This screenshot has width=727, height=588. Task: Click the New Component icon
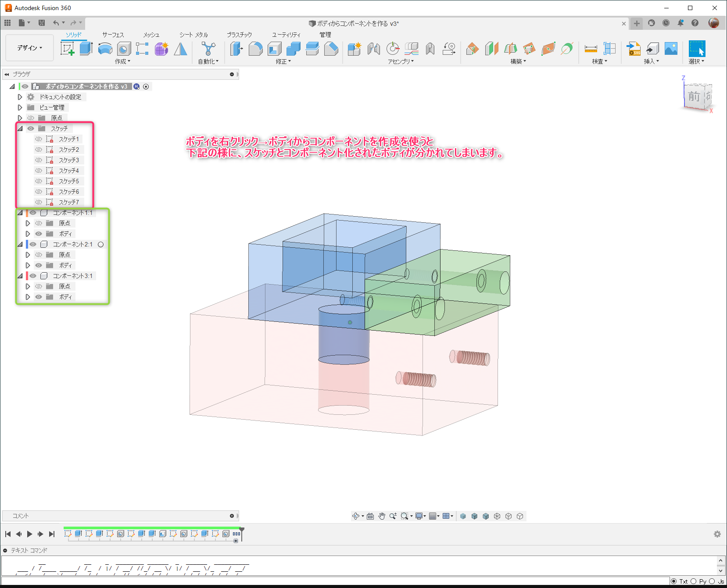pyautogui.click(x=354, y=49)
